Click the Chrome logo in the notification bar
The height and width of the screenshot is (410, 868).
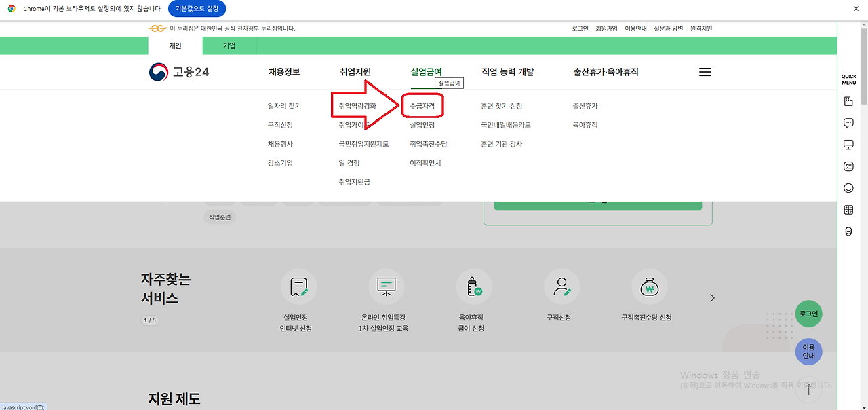tap(12, 8)
